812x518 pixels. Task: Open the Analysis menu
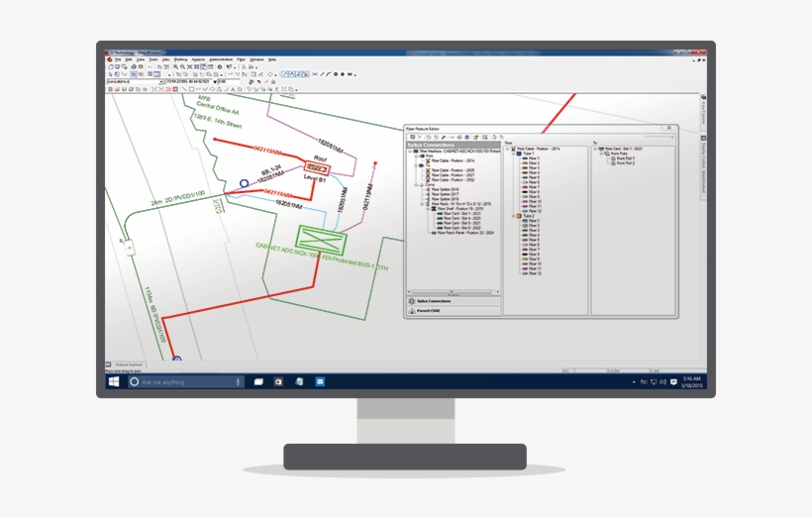[x=198, y=59]
